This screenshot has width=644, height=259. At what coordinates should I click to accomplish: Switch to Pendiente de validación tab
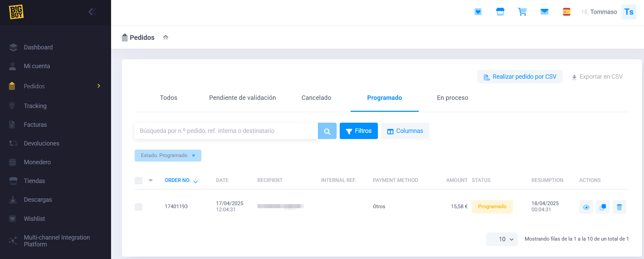pyautogui.click(x=242, y=98)
